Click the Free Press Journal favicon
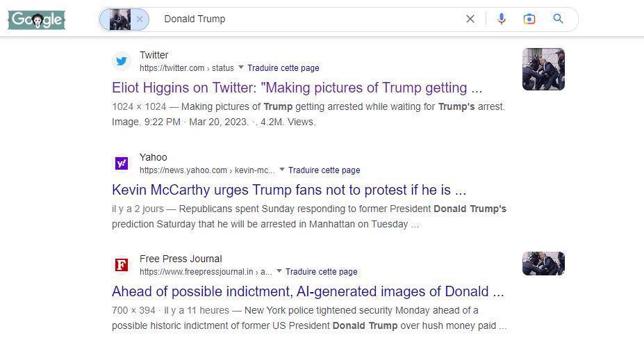This screenshot has width=644, height=347. (122, 265)
